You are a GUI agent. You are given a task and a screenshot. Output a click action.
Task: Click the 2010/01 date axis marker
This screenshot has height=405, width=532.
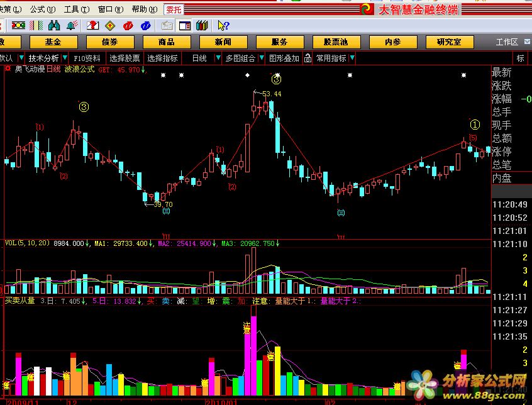click(x=221, y=402)
